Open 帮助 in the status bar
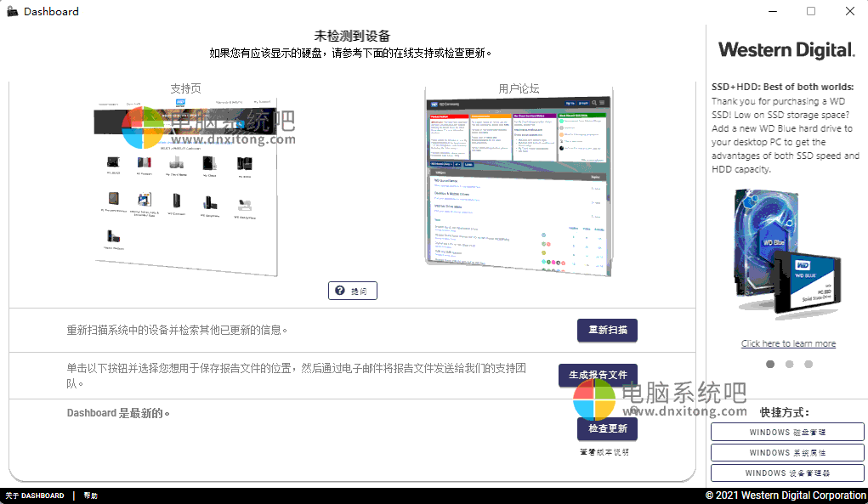The height and width of the screenshot is (504, 868). [x=89, y=495]
